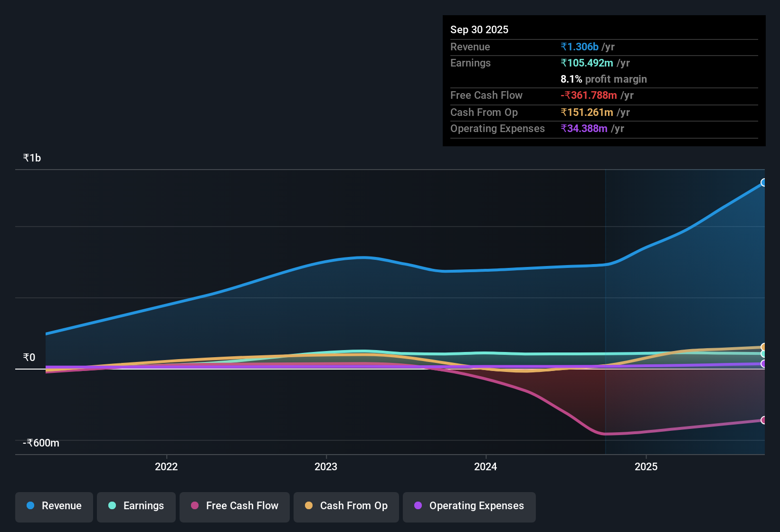Click the Free Cash Flow label in tooltip
The height and width of the screenshot is (532, 780).
[486, 95]
